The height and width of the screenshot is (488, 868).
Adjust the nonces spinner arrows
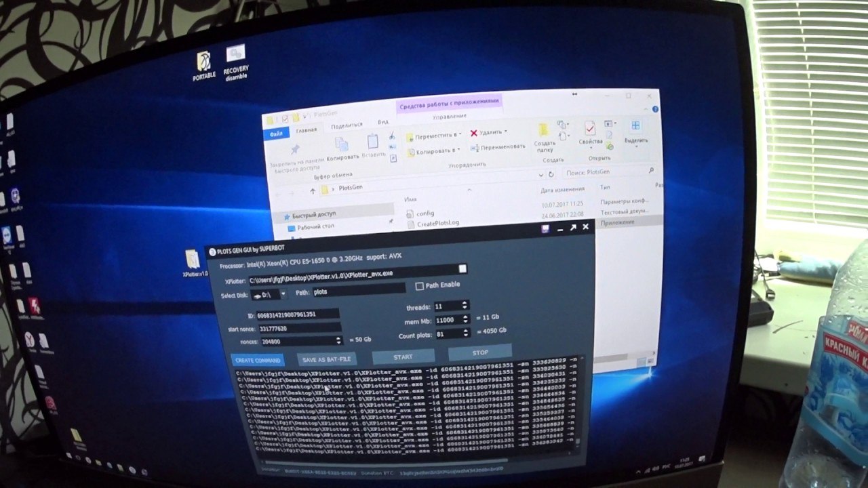(339, 340)
